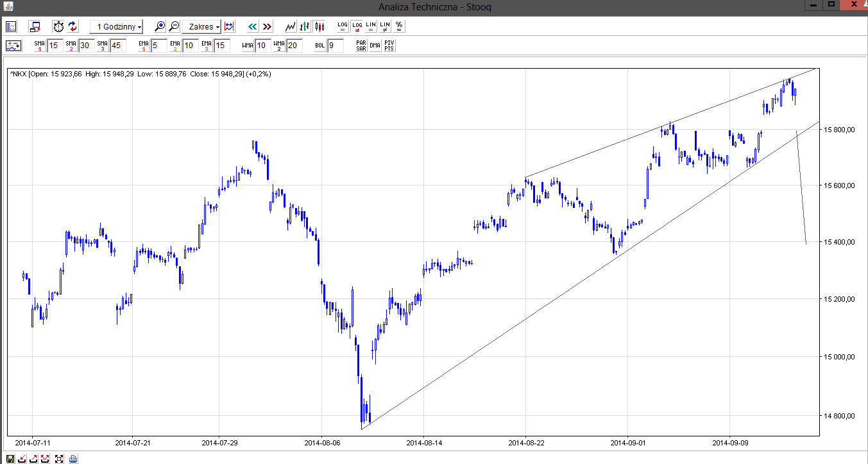868x464 pixels.
Task: Edit the EMA 2 period field showing 10
Action: [190, 46]
